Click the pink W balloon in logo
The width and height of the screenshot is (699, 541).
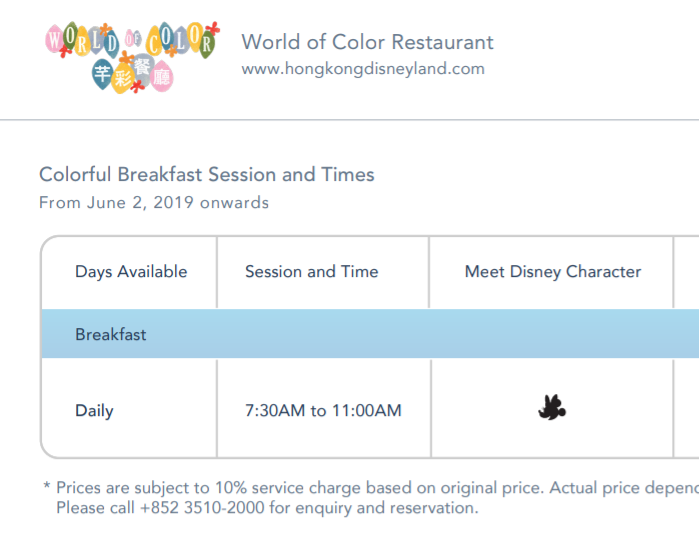pos(54,39)
